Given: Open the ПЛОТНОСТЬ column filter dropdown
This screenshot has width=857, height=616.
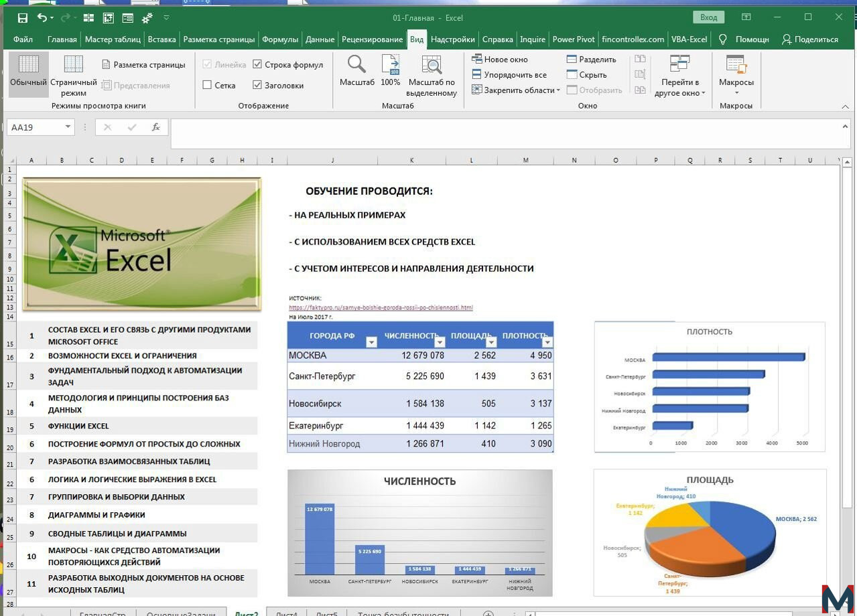Looking at the screenshot, I should [x=547, y=342].
